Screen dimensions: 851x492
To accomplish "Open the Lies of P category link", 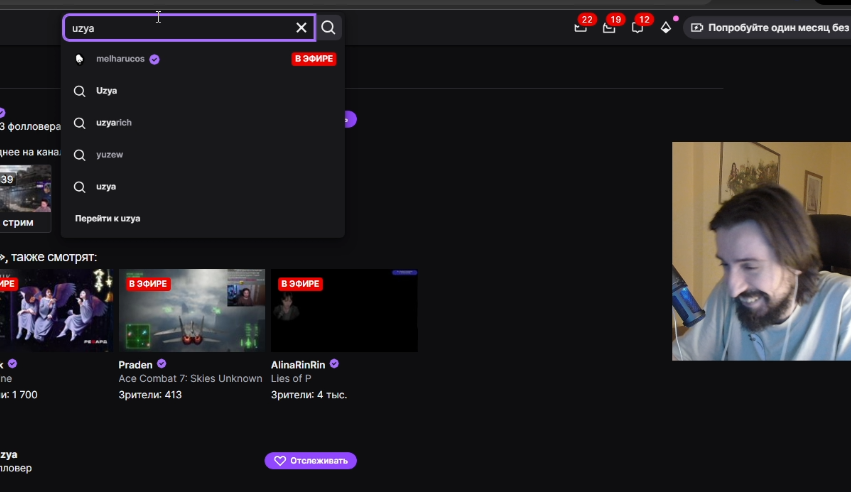I will (x=291, y=379).
